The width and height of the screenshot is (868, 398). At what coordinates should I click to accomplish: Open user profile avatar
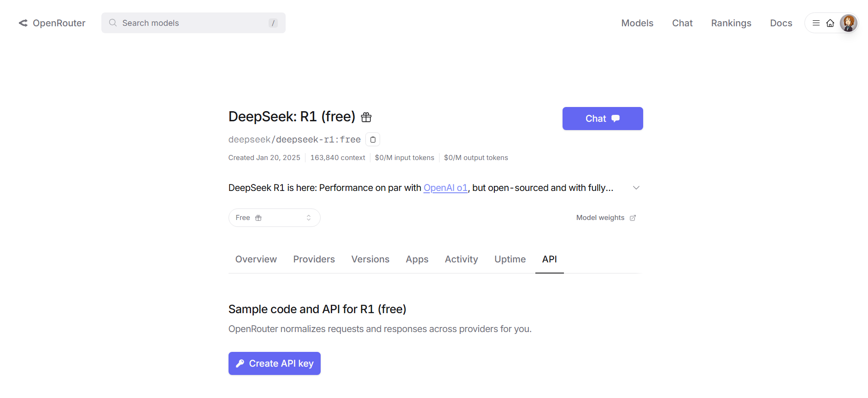tap(848, 23)
